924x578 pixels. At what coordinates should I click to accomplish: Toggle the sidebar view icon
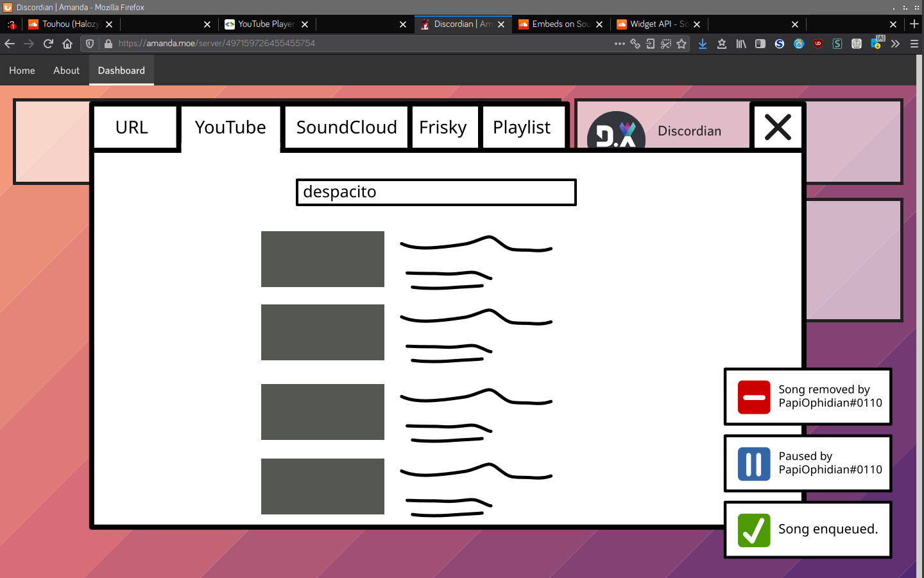[x=760, y=44]
